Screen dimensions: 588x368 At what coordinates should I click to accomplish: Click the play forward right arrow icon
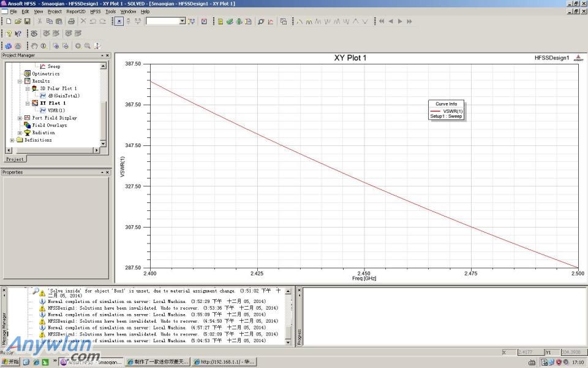[400, 21]
